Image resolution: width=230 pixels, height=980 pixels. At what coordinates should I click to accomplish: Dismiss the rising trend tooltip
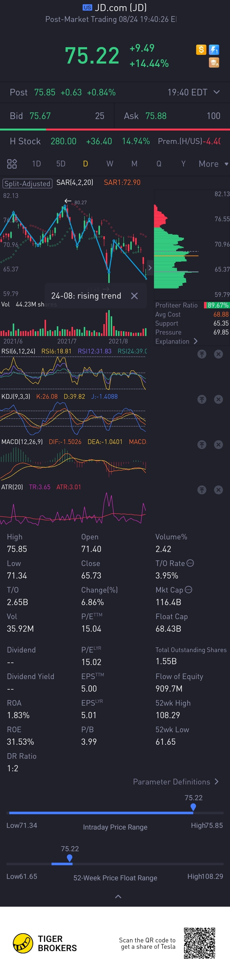(x=134, y=296)
